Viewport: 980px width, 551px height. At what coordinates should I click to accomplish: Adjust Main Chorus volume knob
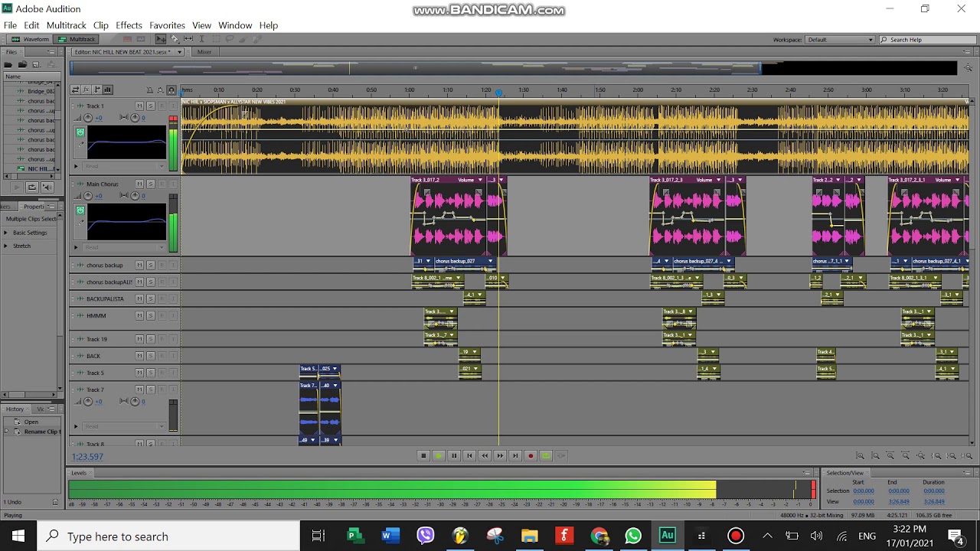[x=88, y=196]
